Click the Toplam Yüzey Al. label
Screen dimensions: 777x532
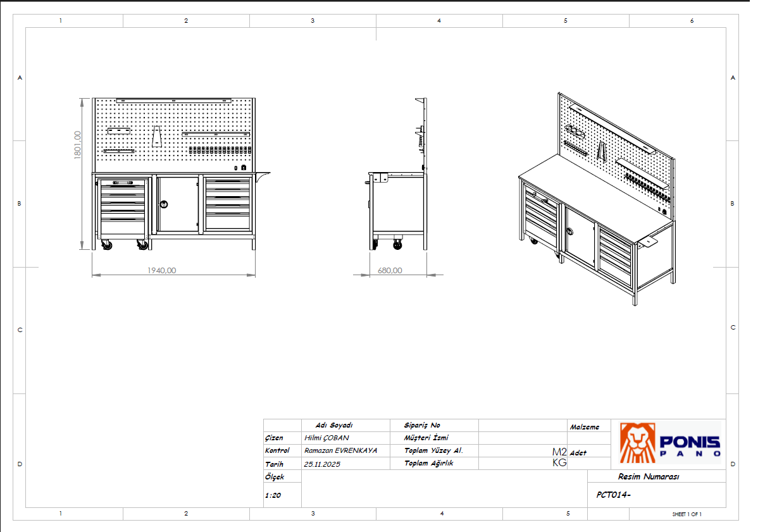pos(433,450)
